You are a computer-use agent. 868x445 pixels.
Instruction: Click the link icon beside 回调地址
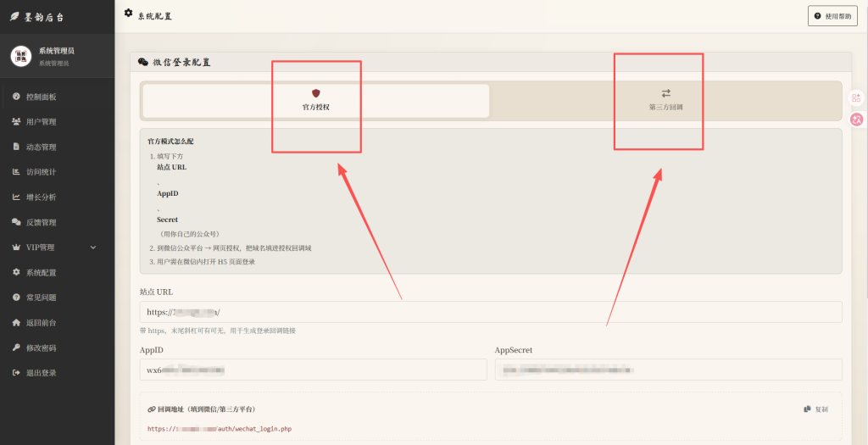click(151, 409)
